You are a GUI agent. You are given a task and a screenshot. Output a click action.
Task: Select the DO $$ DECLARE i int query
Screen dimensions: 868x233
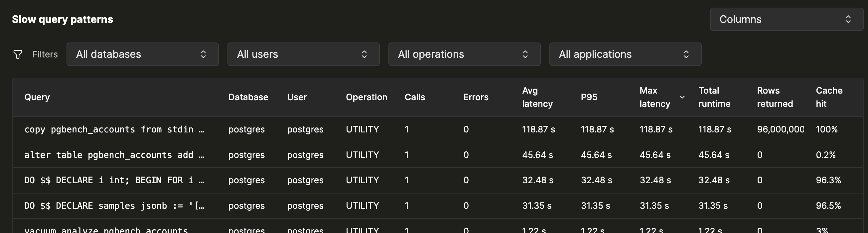pyautogui.click(x=114, y=180)
